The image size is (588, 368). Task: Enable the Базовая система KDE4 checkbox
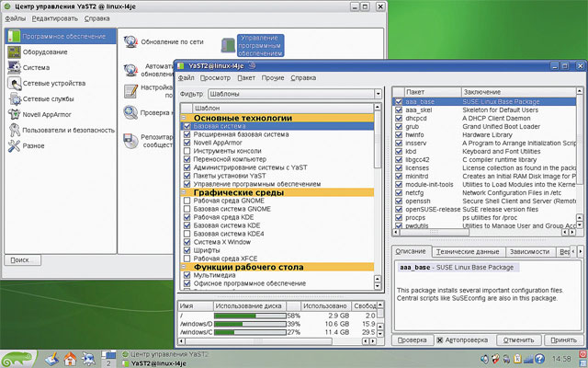click(x=187, y=234)
